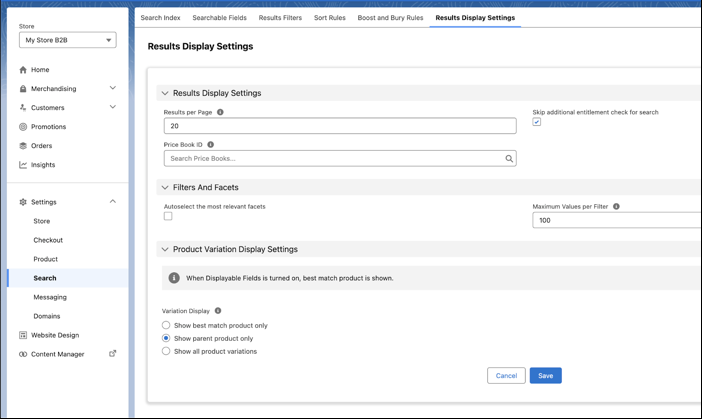This screenshot has height=419, width=702.
Task: Switch to the Boost and Bury Rules tab
Action: pos(390,18)
